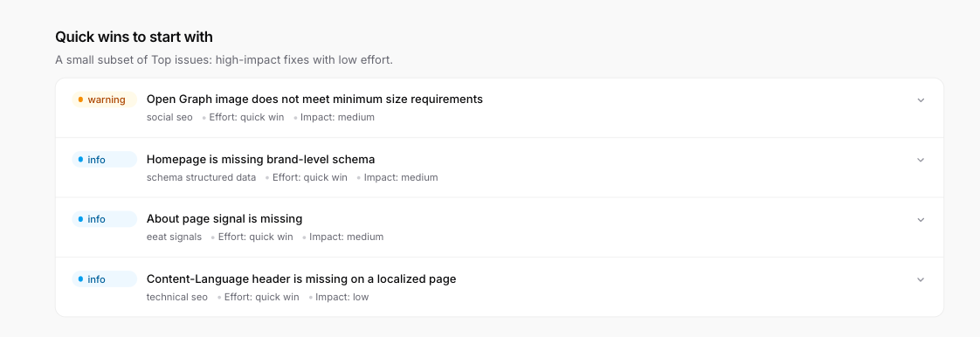
Task: Click the Quick wins to start with heading
Action: coord(135,37)
